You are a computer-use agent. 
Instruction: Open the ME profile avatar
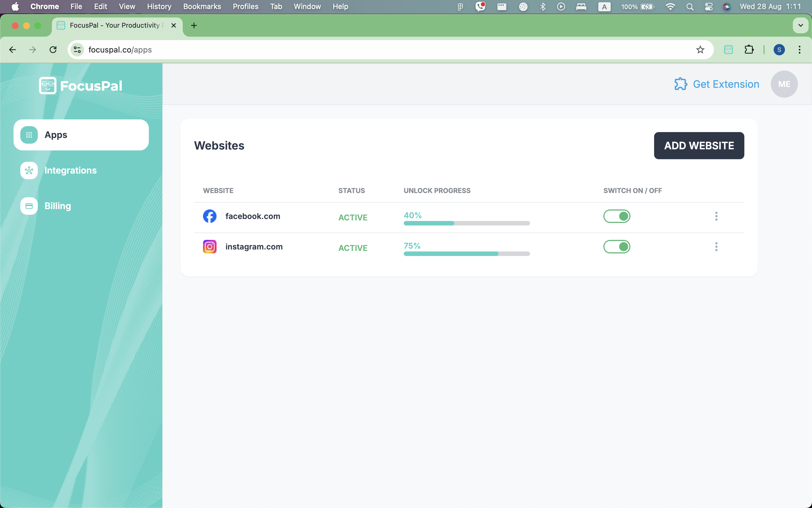click(x=784, y=84)
